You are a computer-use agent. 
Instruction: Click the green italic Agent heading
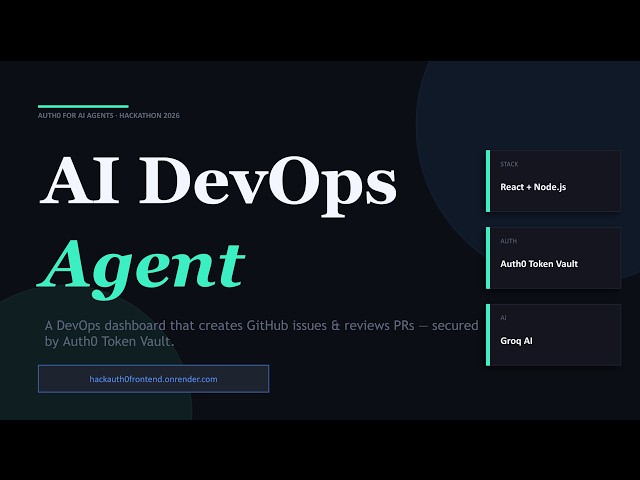141,264
